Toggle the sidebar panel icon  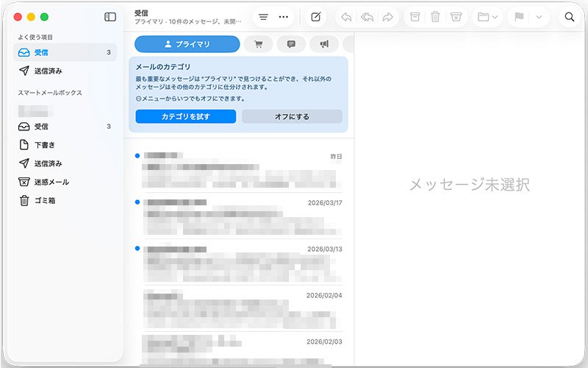(110, 17)
